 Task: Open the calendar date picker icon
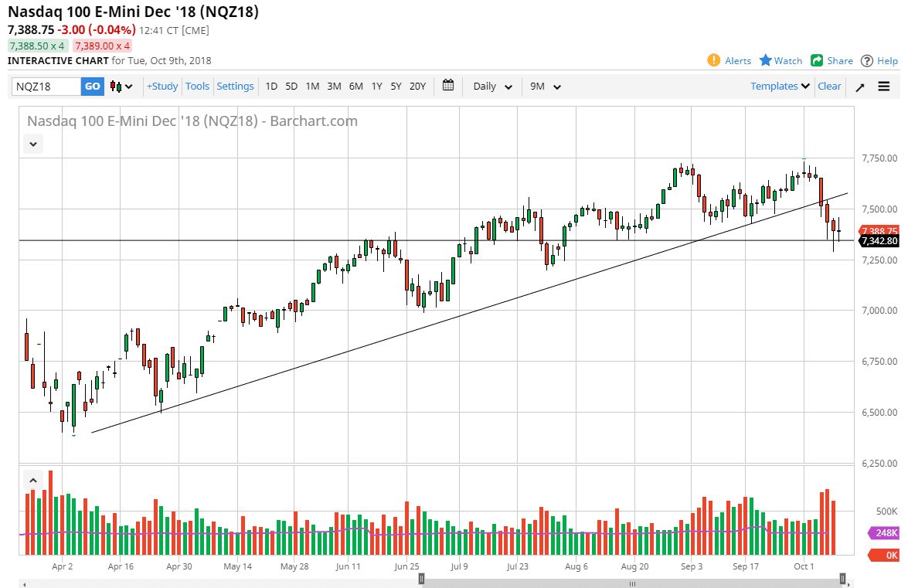(x=447, y=86)
